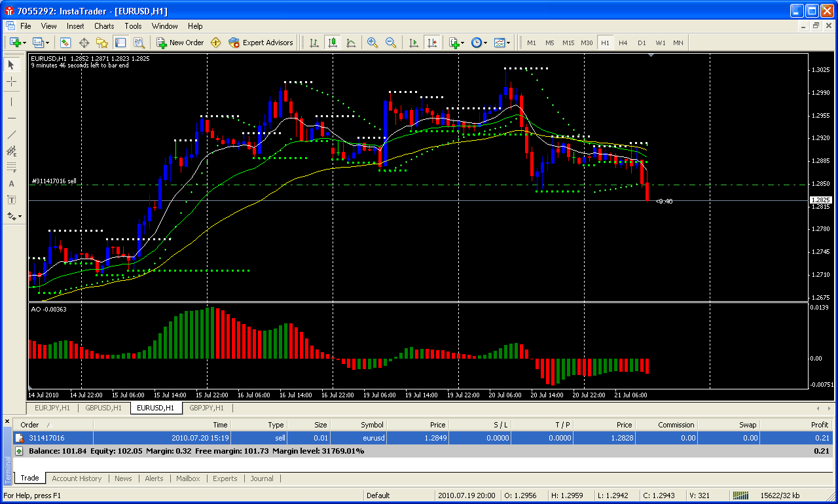Viewport: 838px width, 504px height.
Task: Click the Zoom In magnifier icon
Action: [373, 43]
